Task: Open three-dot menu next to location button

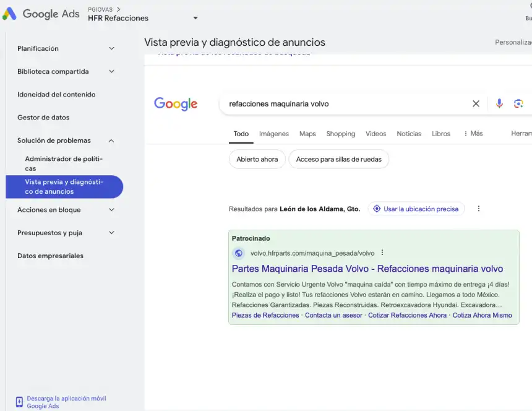Action: click(479, 209)
